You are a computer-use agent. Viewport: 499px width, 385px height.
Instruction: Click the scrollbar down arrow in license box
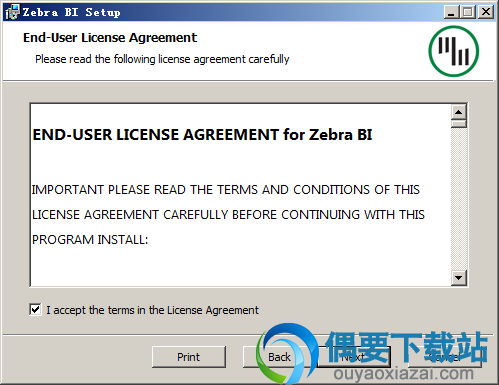[x=459, y=278]
